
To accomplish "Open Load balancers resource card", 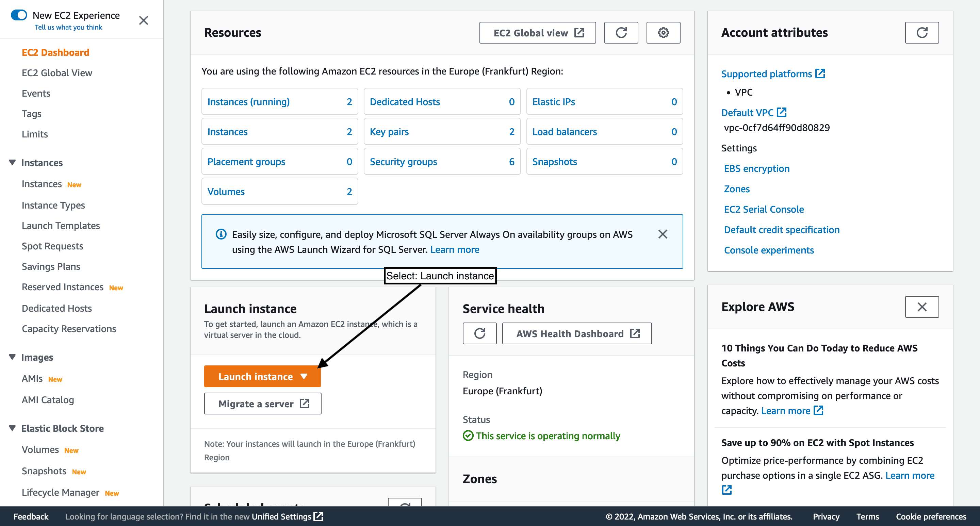I will pos(605,132).
